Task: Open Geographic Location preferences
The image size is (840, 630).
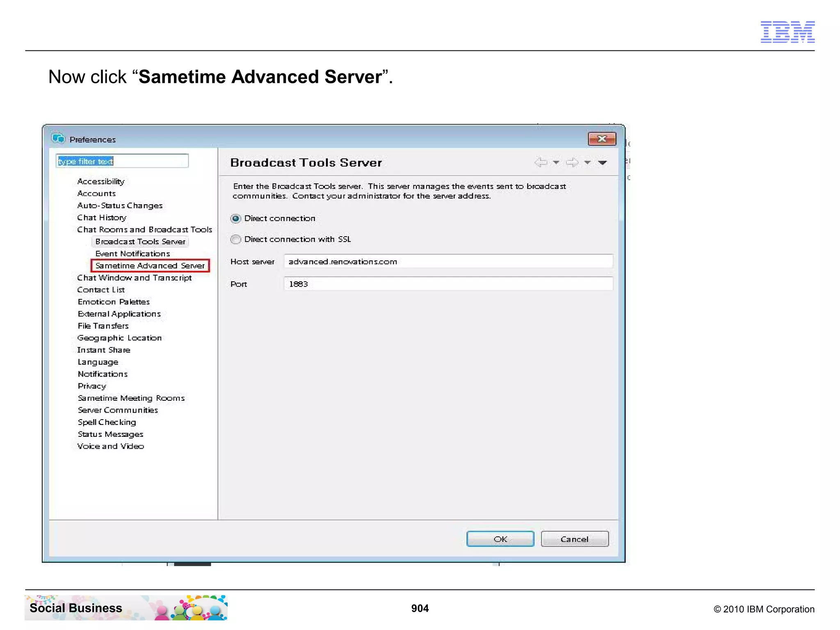Action: pyautogui.click(x=119, y=338)
